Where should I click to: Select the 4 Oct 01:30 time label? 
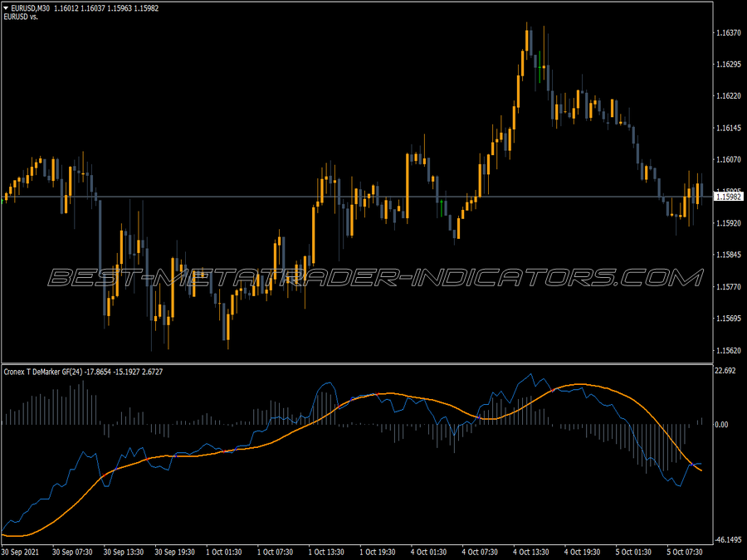428,552
